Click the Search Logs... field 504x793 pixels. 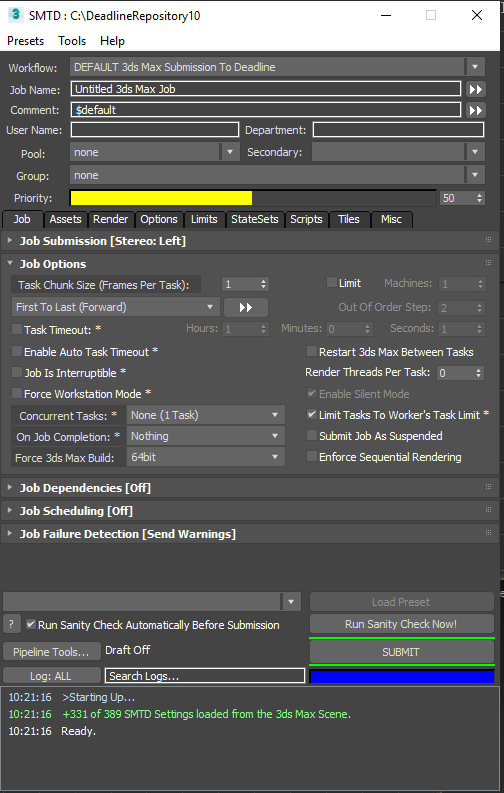coord(205,676)
